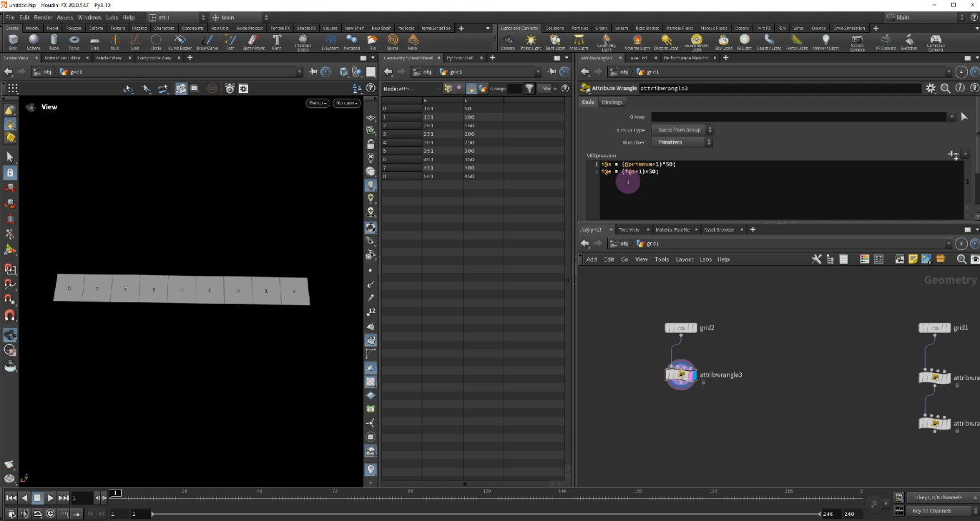
Task: Open the Persp viewport menu
Action: tap(318, 103)
